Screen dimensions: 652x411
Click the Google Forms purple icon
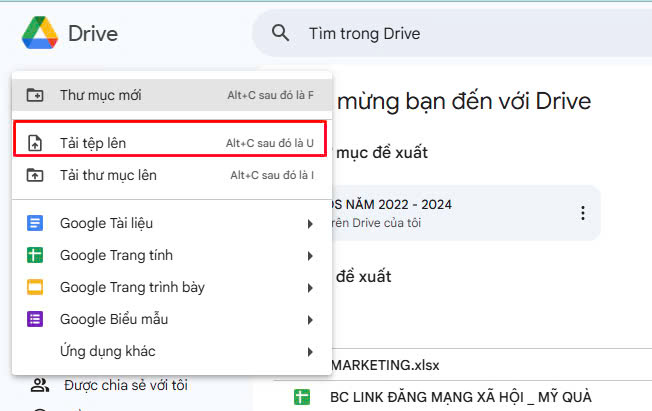tap(35, 319)
